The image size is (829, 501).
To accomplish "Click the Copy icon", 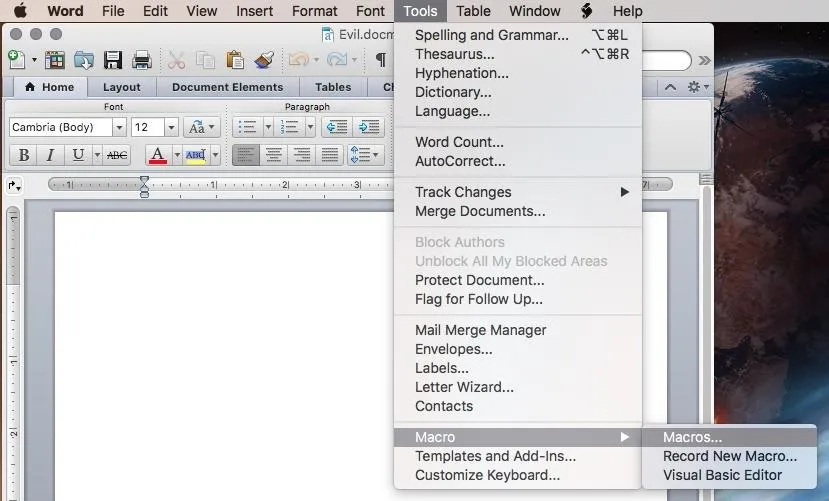I will 205,60.
